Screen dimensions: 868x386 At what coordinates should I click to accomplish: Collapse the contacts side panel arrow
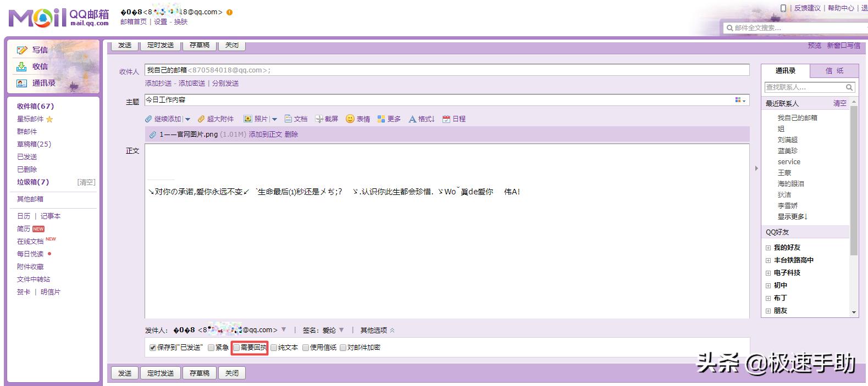(756, 169)
